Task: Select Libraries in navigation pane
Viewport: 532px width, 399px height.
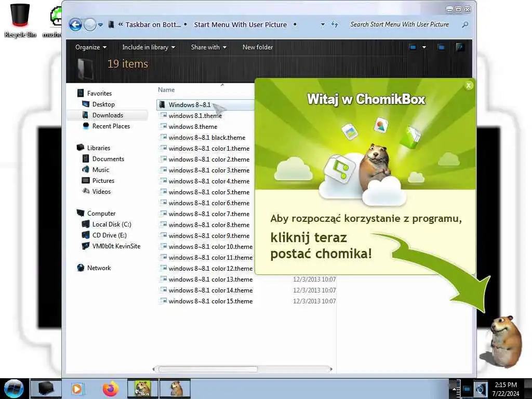Action: (98, 148)
